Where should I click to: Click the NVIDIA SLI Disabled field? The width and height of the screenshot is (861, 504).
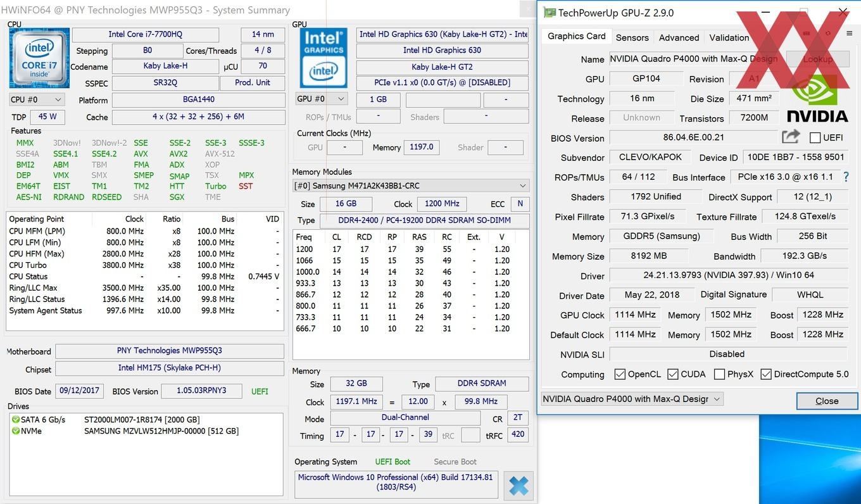728,354
